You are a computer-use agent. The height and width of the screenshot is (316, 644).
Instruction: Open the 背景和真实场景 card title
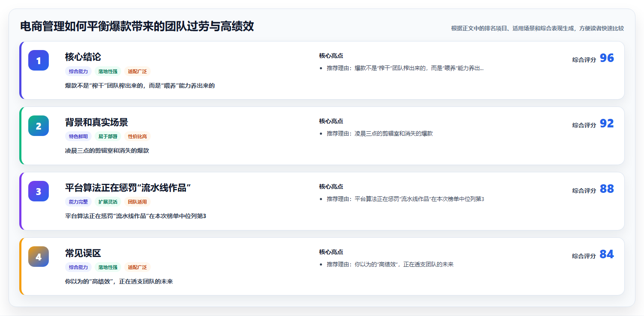point(96,122)
